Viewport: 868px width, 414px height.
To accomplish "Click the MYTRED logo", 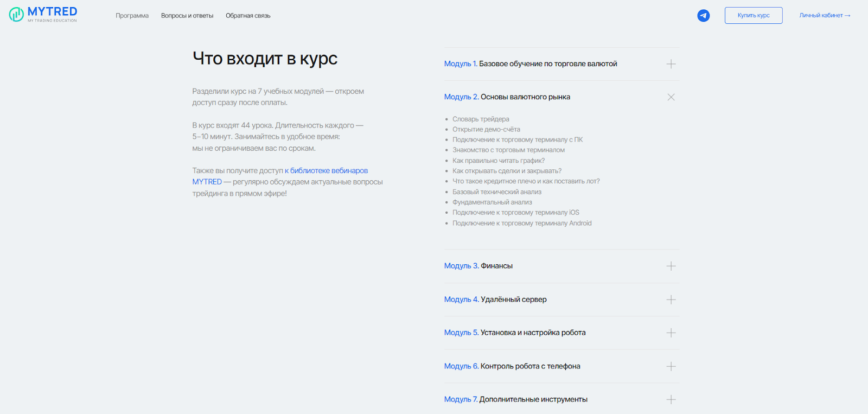I will (x=43, y=15).
